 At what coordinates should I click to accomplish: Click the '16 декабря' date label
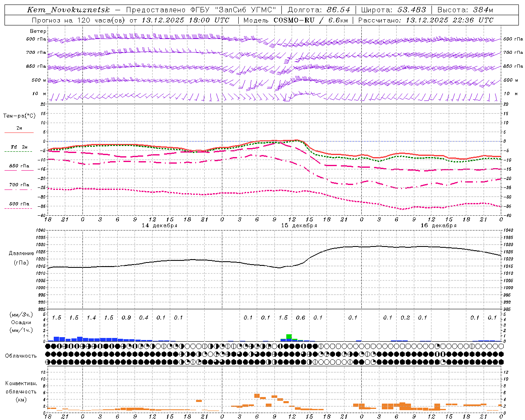click(438, 226)
